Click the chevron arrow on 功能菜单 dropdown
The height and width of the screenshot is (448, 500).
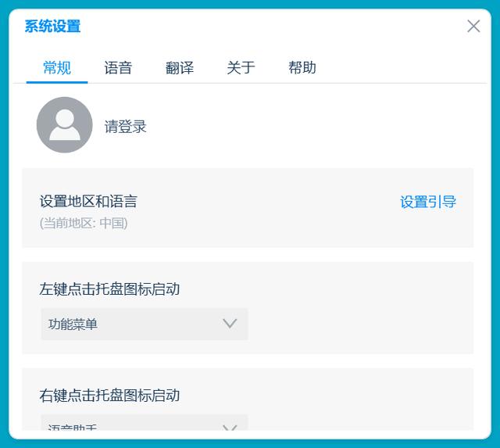pyautogui.click(x=230, y=324)
